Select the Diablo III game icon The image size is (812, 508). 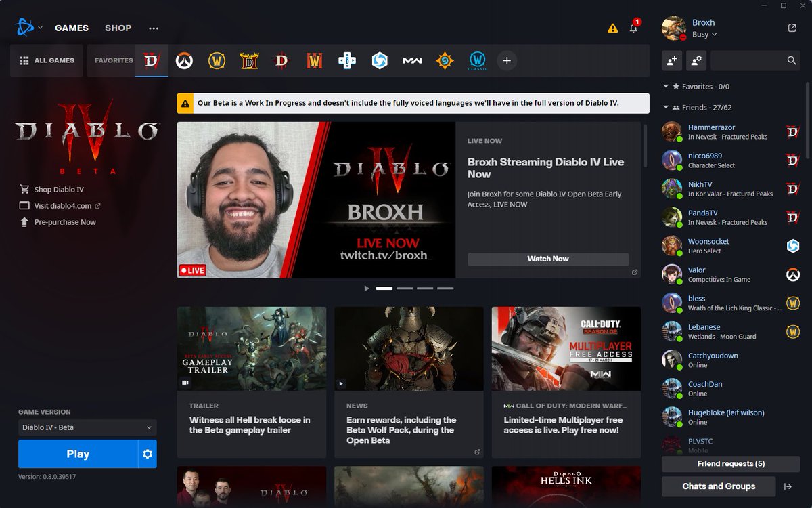coord(281,61)
